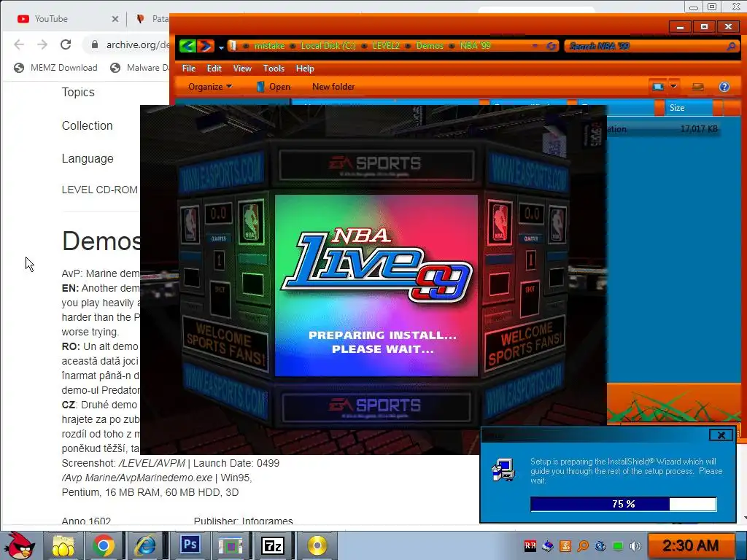Open Photoshop from the taskbar
This screenshot has height=560, width=747.
[190, 545]
